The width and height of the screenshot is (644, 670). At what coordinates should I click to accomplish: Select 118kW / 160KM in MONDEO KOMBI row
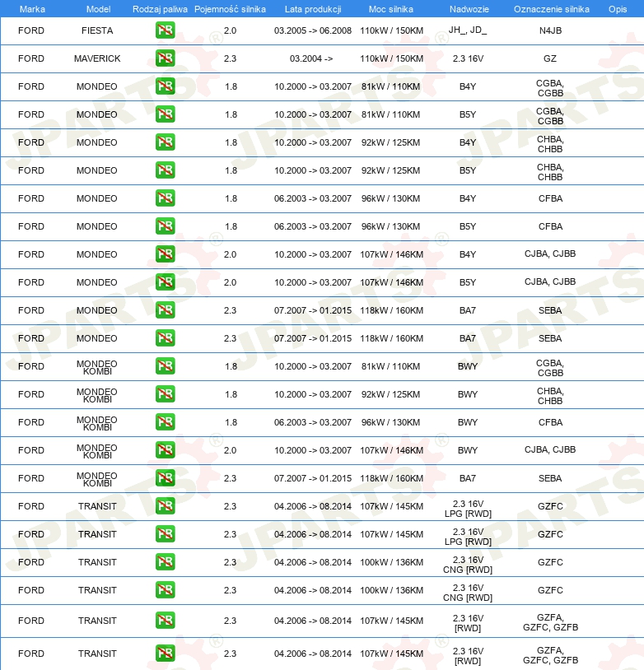click(392, 478)
